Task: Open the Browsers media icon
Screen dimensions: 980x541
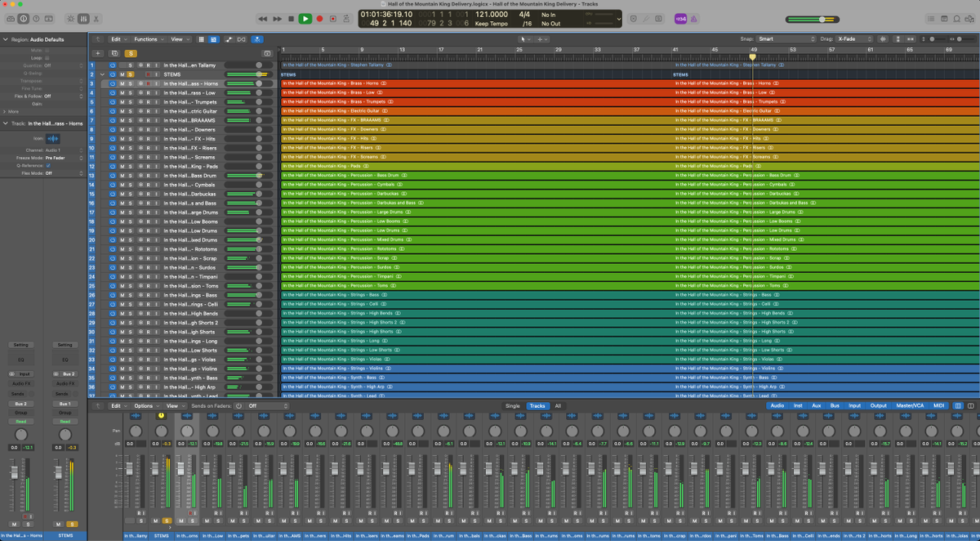Action: coord(969,19)
